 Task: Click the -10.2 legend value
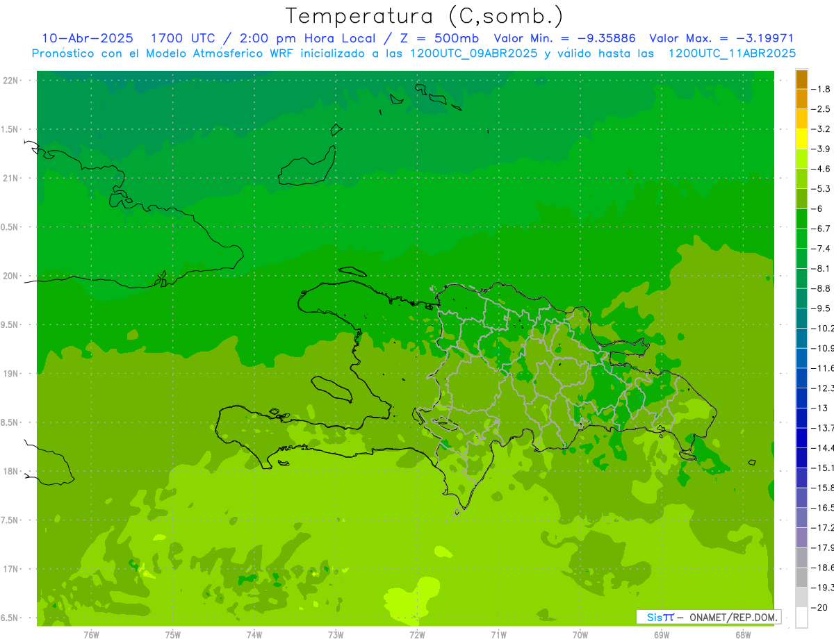pos(822,328)
